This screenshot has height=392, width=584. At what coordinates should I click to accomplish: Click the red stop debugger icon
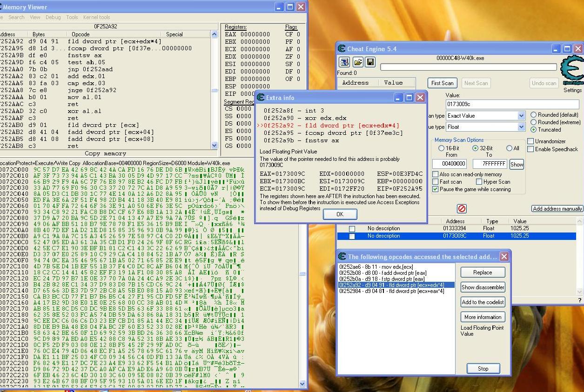[x=462, y=209]
